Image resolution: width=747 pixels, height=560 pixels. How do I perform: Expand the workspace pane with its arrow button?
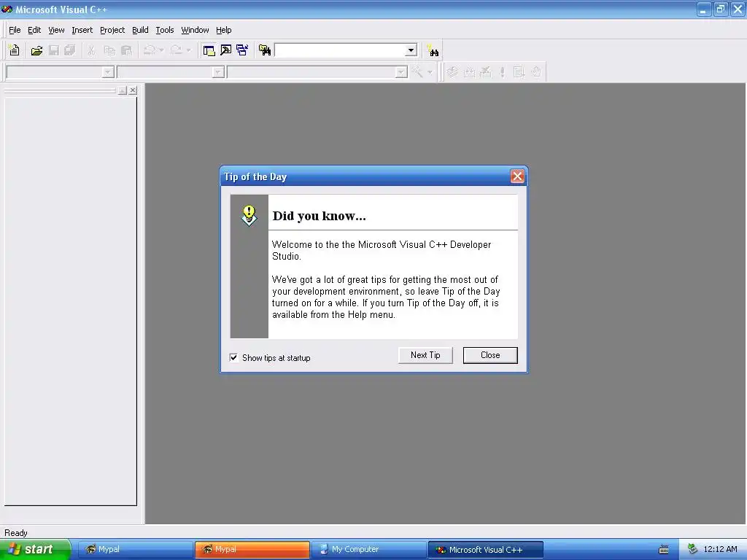(123, 90)
